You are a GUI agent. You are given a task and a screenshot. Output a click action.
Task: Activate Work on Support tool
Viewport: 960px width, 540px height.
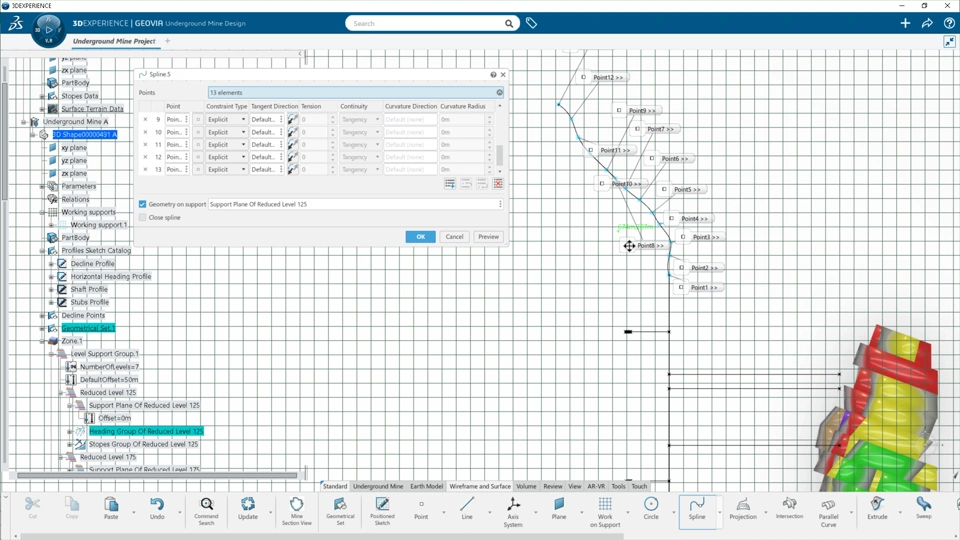tap(605, 512)
